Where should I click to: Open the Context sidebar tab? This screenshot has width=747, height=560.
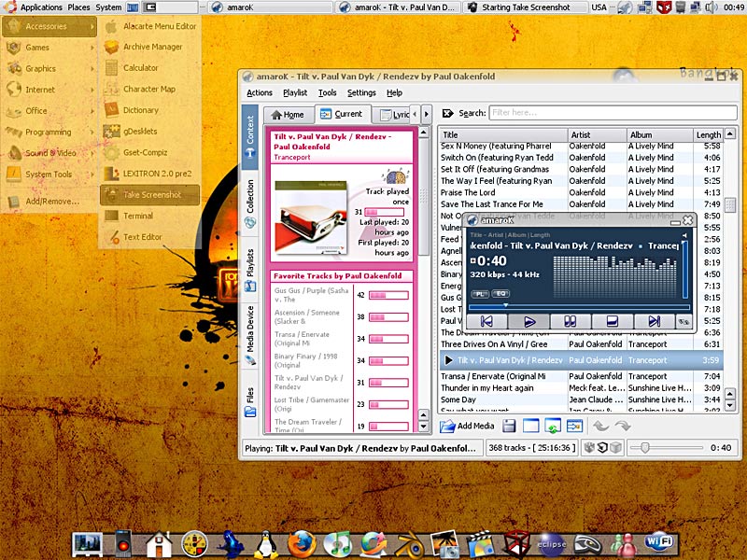(x=250, y=137)
